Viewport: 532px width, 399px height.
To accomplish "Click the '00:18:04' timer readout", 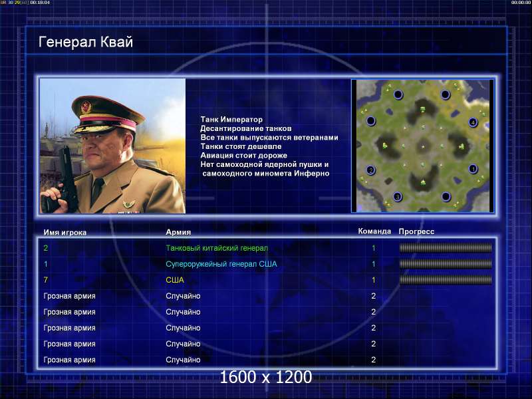I will [40, 3].
